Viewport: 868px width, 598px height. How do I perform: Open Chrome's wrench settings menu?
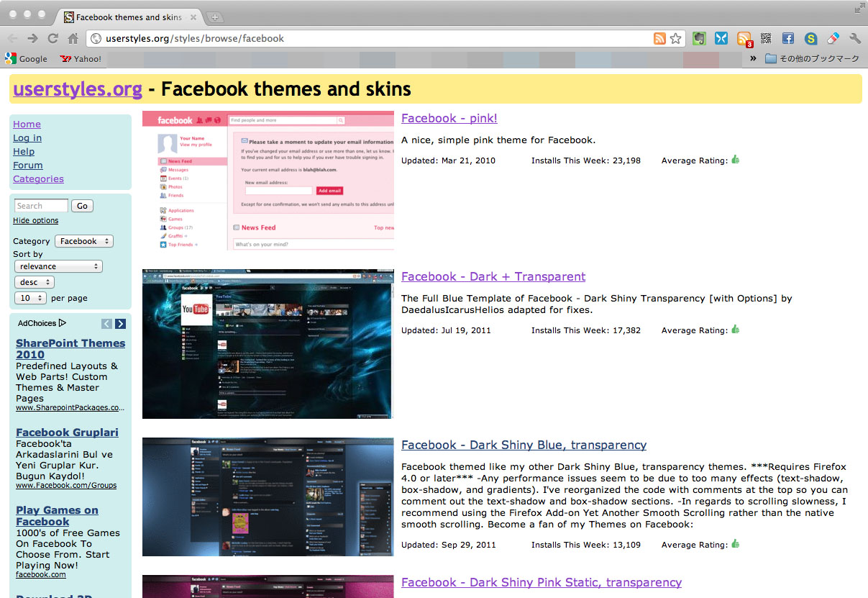tap(855, 39)
